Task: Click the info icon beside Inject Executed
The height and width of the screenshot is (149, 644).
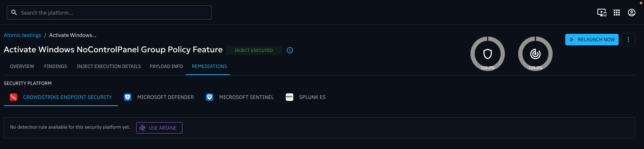Action: coord(290,50)
